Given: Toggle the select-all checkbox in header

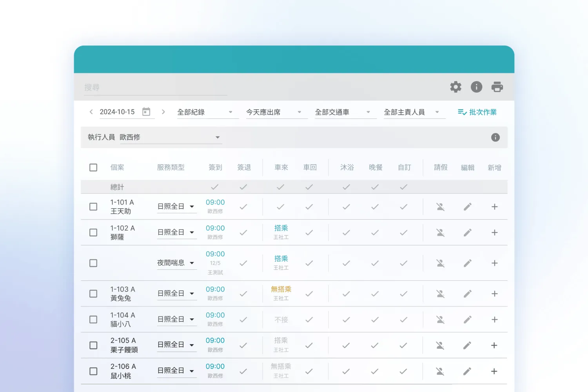Looking at the screenshot, I should coord(93,167).
